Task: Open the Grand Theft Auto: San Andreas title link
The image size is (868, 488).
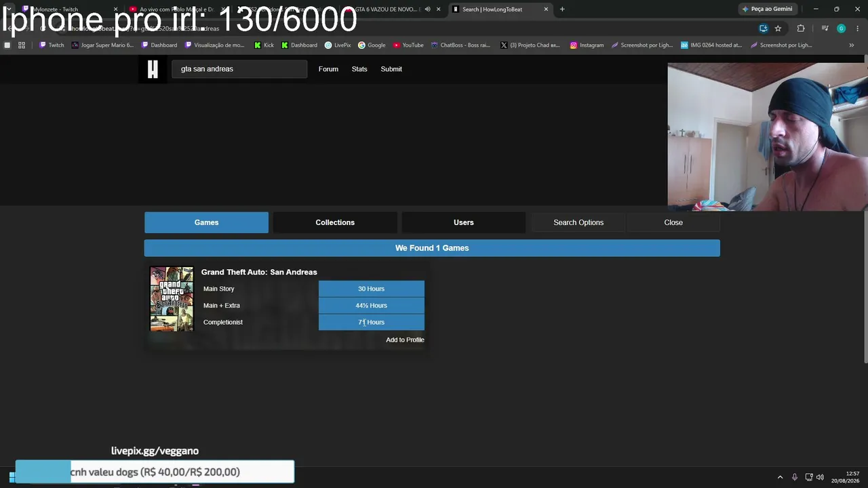Action: (259, 272)
